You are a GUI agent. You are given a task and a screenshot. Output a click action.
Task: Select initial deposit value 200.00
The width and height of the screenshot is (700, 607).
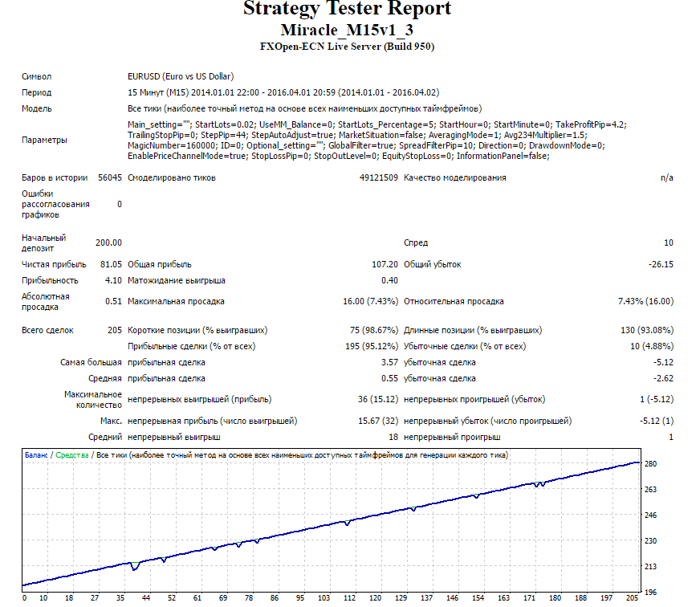(x=108, y=242)
